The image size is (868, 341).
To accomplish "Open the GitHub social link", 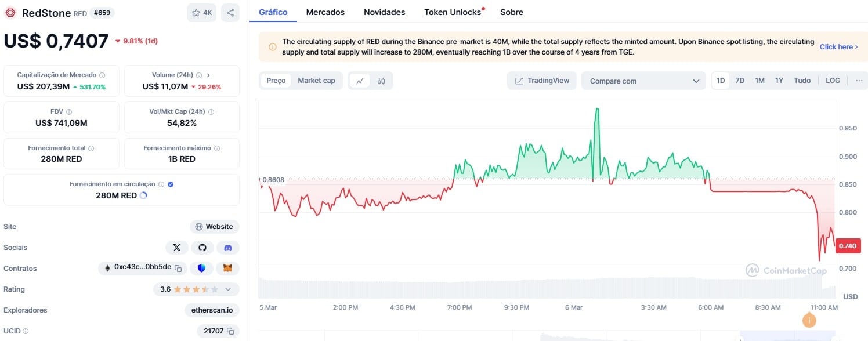I will pyautogui.click(x=202, y=248).
